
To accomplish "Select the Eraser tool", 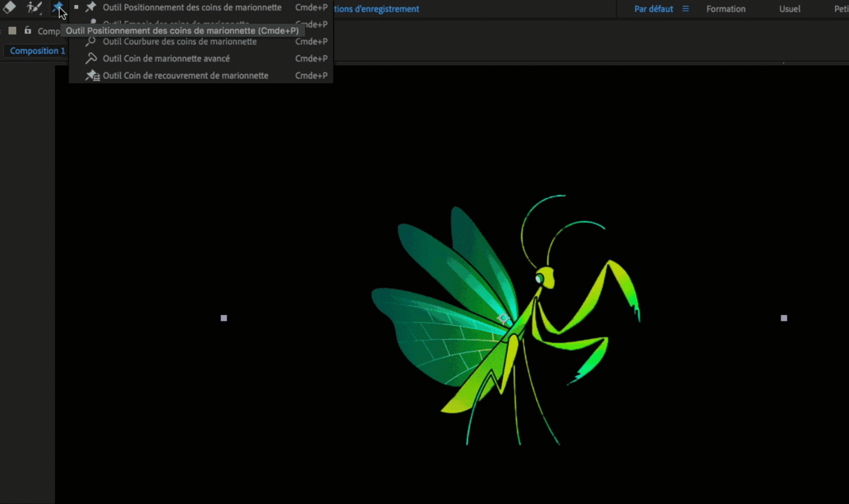I will pos(9,7).
